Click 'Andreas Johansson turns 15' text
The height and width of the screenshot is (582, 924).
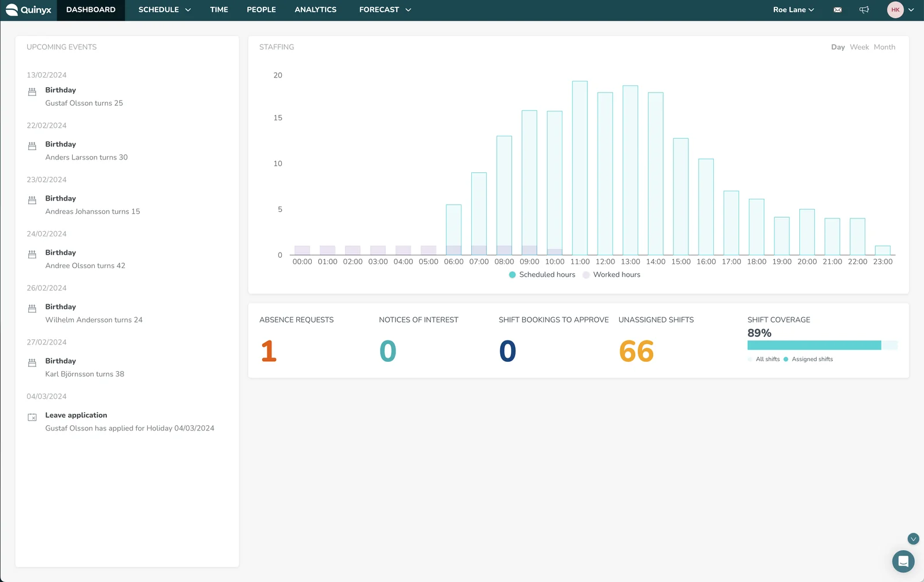[93, 212]
